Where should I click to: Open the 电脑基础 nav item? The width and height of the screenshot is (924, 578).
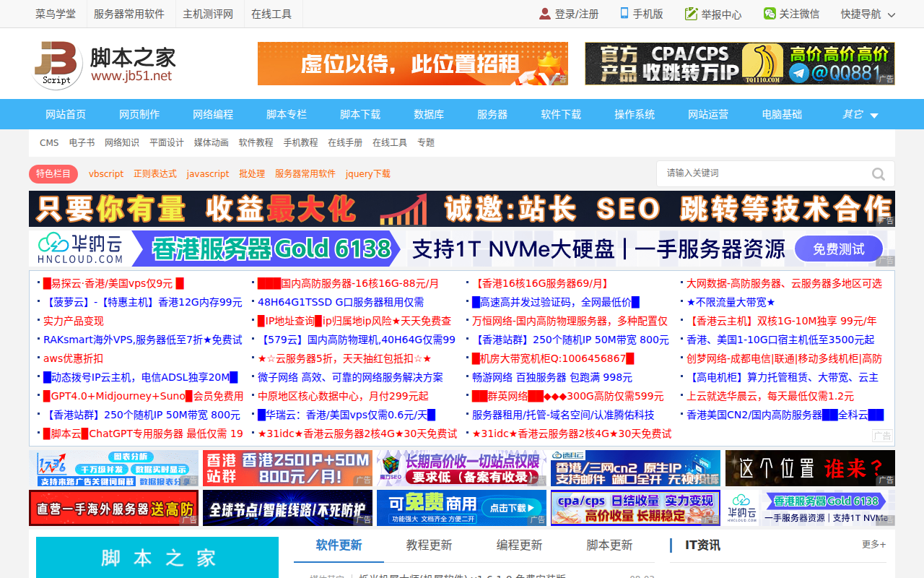[782, 114]
